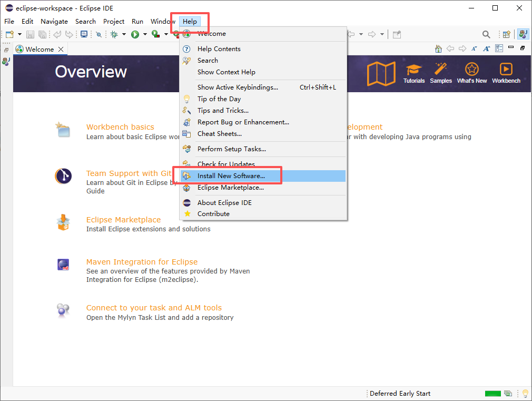Close the Welcome tab

point(61,49)
